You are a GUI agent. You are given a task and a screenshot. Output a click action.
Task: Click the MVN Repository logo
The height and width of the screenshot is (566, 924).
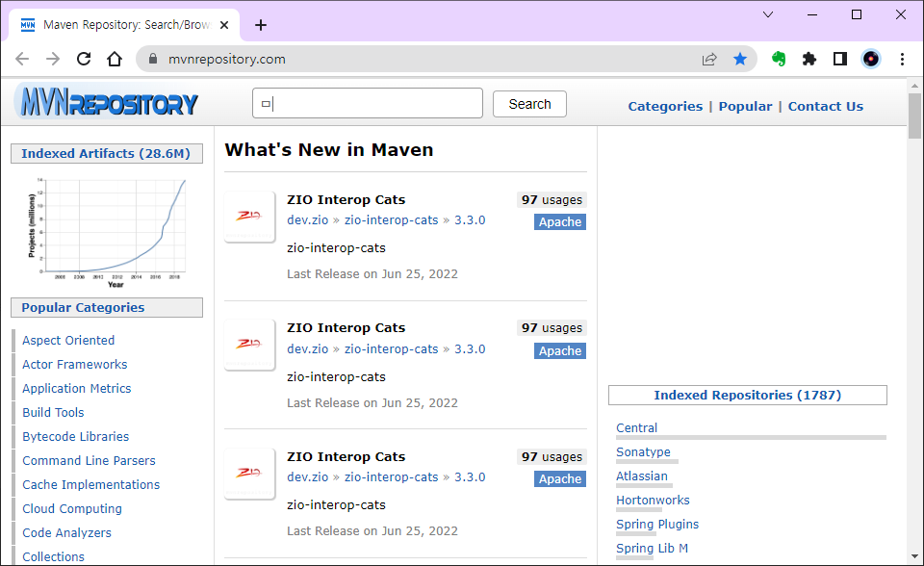(x=109, y=103)
